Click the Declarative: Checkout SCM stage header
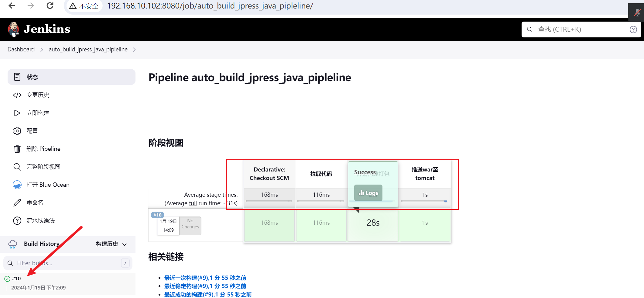 [269, 174]
